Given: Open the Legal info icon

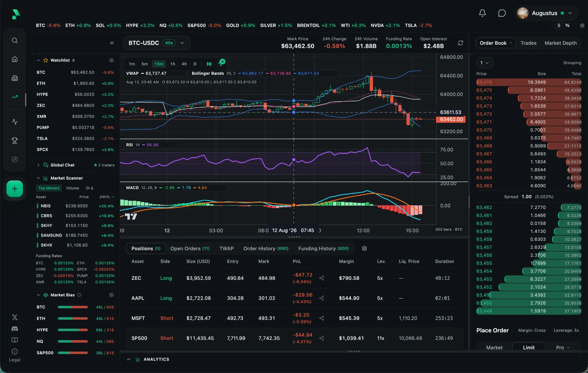Looking at the screenshot, I should [x=15, y=352].
